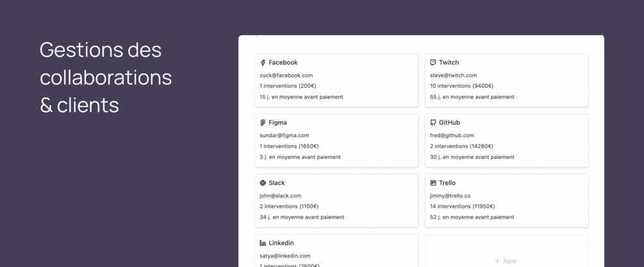The width and height of the screenshot is (644, 267).
Task: Click the Trello logo icon
Action: pyautogui.click(x=433, y=183)
